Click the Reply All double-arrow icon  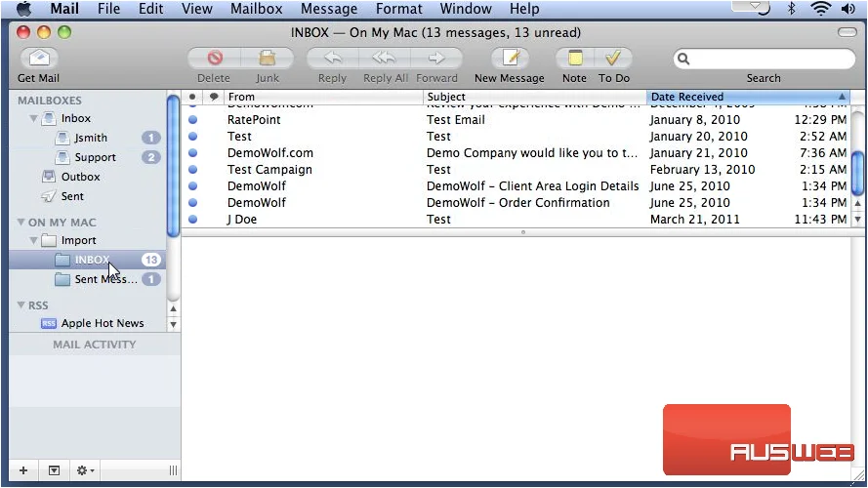(x=384, y=59)
